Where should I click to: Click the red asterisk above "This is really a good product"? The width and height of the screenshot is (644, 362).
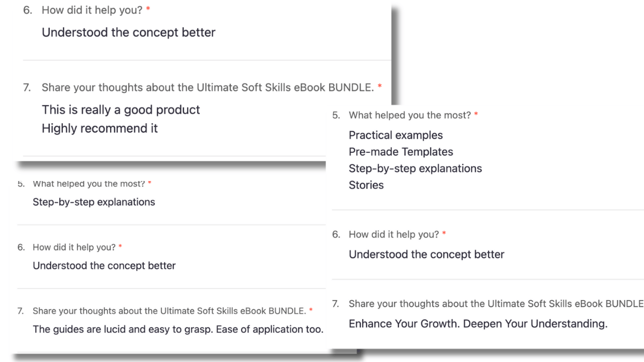(379, 86)
